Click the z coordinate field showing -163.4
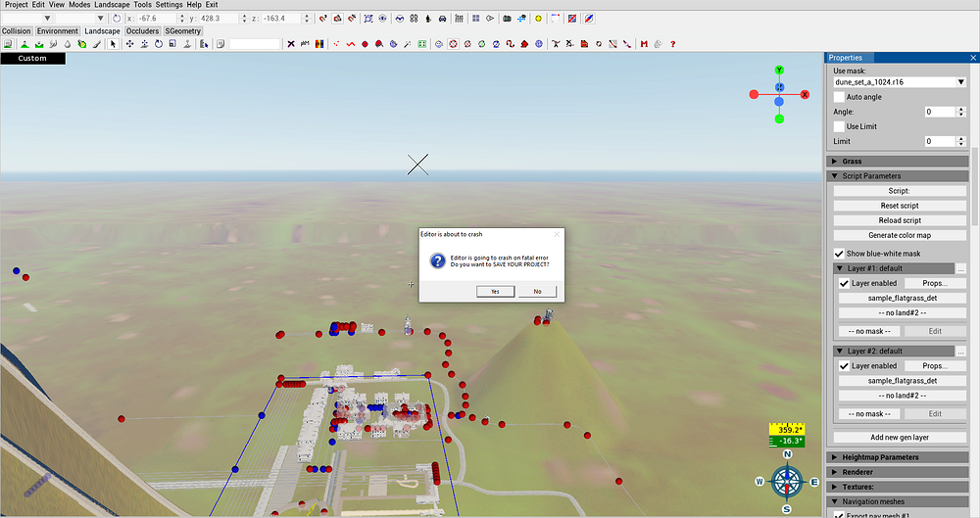The image size is (980, 518). [x=281, y=19]
